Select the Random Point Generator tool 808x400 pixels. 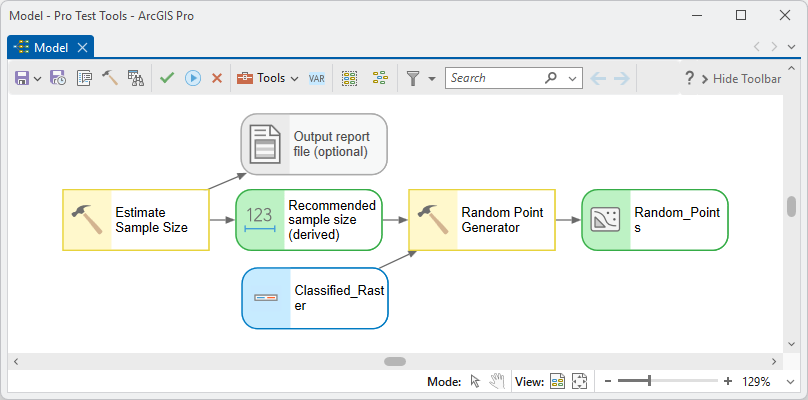[x=482, y=220]
